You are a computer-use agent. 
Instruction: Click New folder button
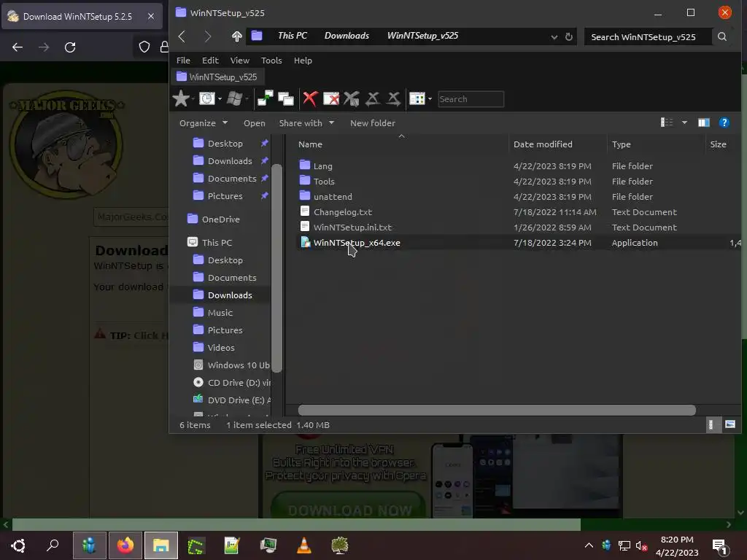[x=373, y=122]
